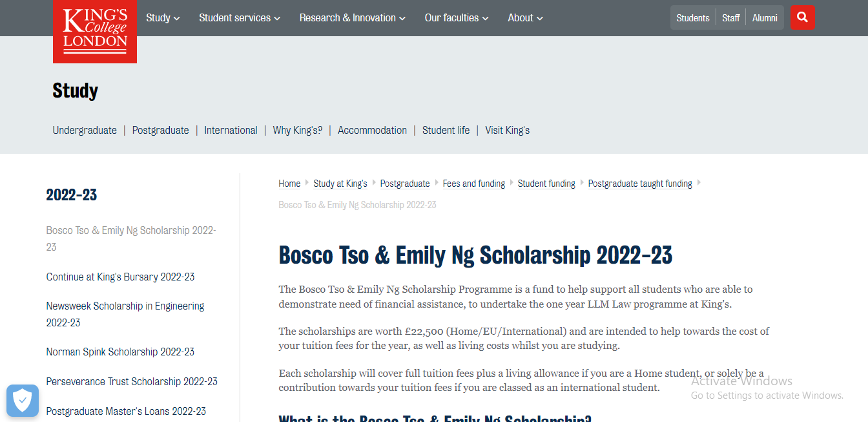The image size is (868, 422).
Task: Click Study at King's breadcrumb
Action: 340,184
